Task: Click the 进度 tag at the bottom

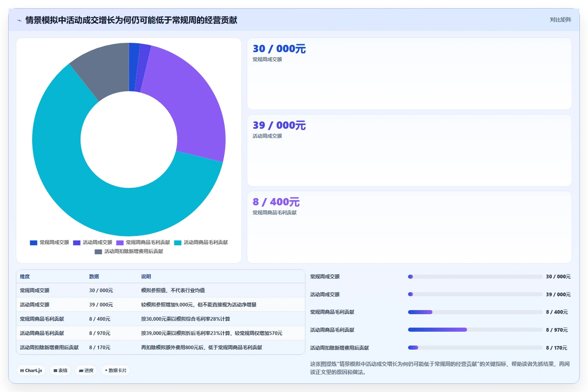Action: (86, 370)
